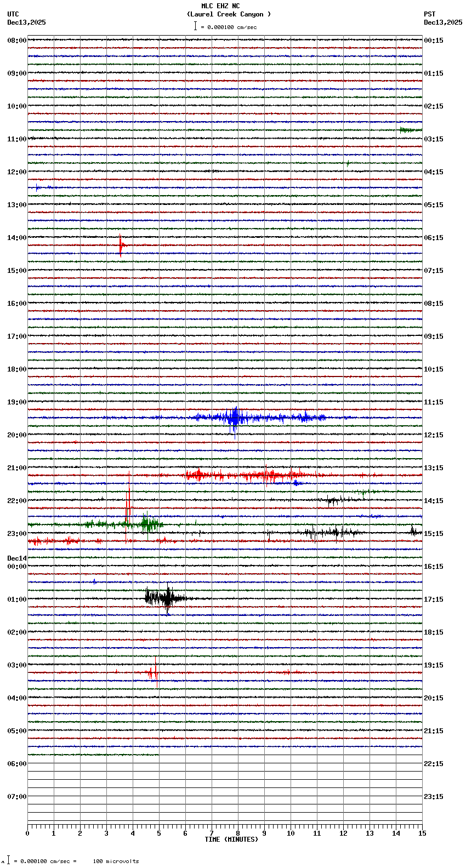The image size is (466, 868).
Task: Click the 'Dec14' date label
Action: (x=16, y=558)
